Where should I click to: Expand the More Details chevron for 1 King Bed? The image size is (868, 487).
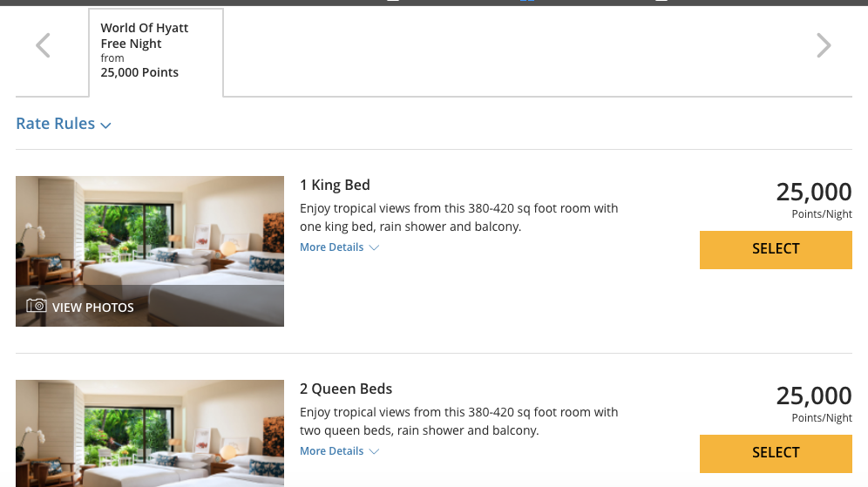click(x=374, y=248)
